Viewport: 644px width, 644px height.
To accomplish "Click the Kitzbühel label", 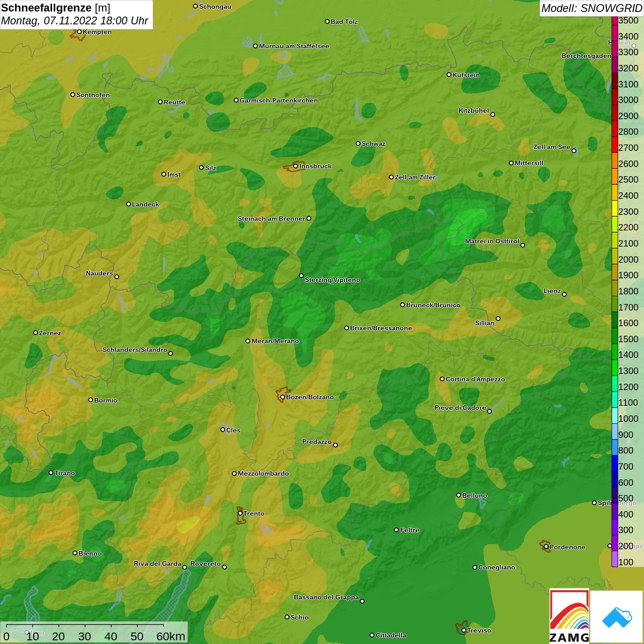I will pos(474,110).
